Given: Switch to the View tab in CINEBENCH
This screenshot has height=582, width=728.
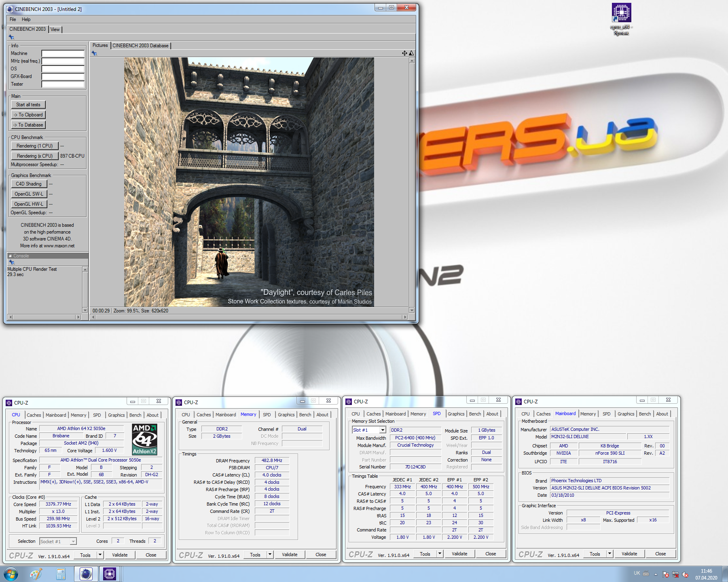Looking at the screenshot, I should tap(55, 30).
